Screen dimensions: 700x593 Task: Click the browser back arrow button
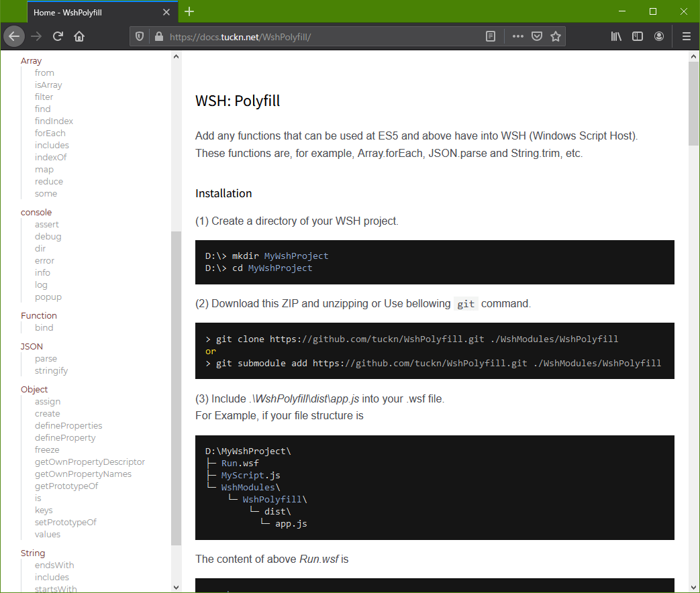pyautogui.click(x=14, y=36)
